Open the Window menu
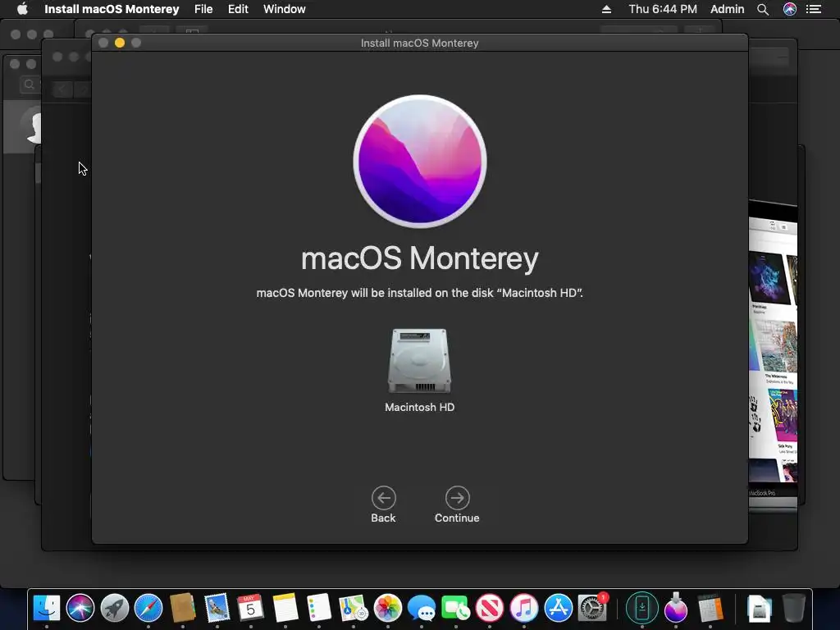The image size is (840, 630). coord(285,9)
